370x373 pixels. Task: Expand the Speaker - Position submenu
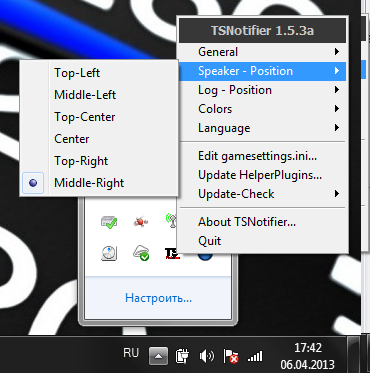point(263,71)
